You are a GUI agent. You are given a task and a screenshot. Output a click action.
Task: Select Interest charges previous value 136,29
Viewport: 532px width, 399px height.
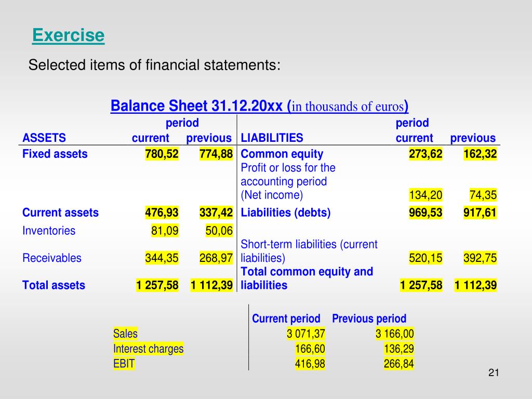pyautogui.click(x=398, y=349)
